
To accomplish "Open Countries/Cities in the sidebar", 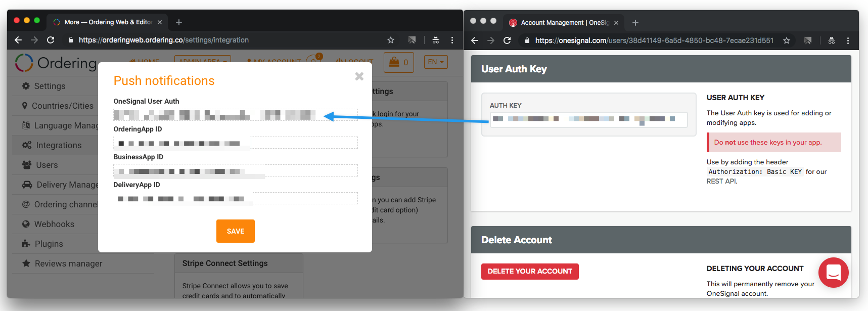I will coord(62,106).
